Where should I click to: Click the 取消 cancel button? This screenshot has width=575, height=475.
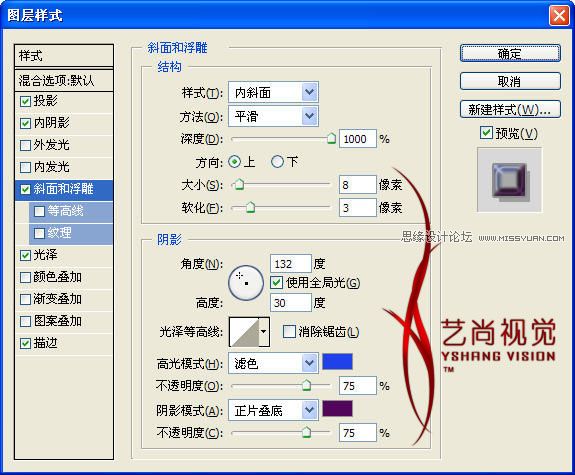510,81
